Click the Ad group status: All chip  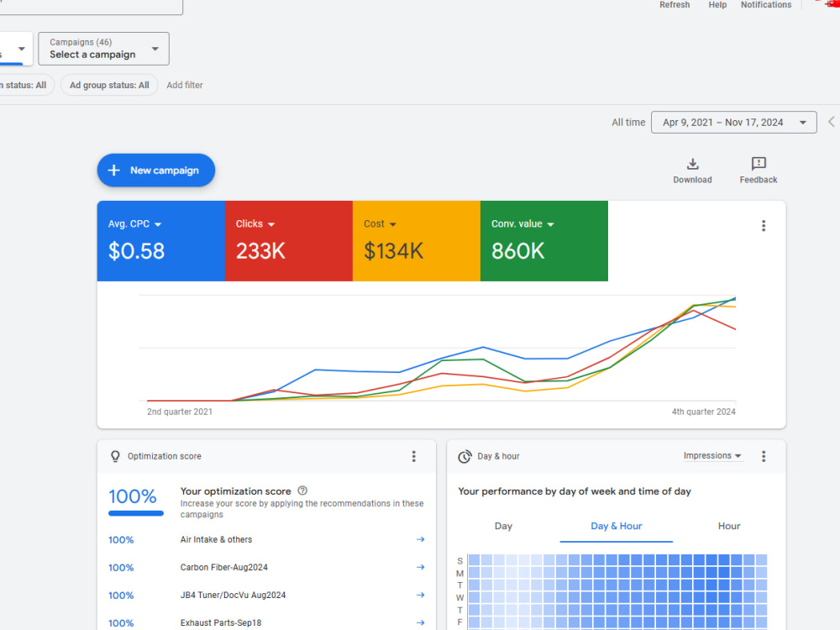(109, 85)
